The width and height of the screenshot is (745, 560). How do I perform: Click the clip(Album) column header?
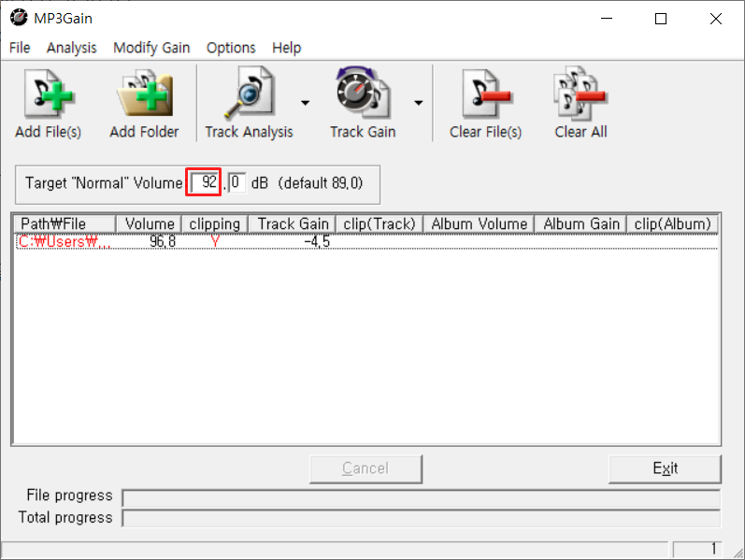[x=672, y=223]
